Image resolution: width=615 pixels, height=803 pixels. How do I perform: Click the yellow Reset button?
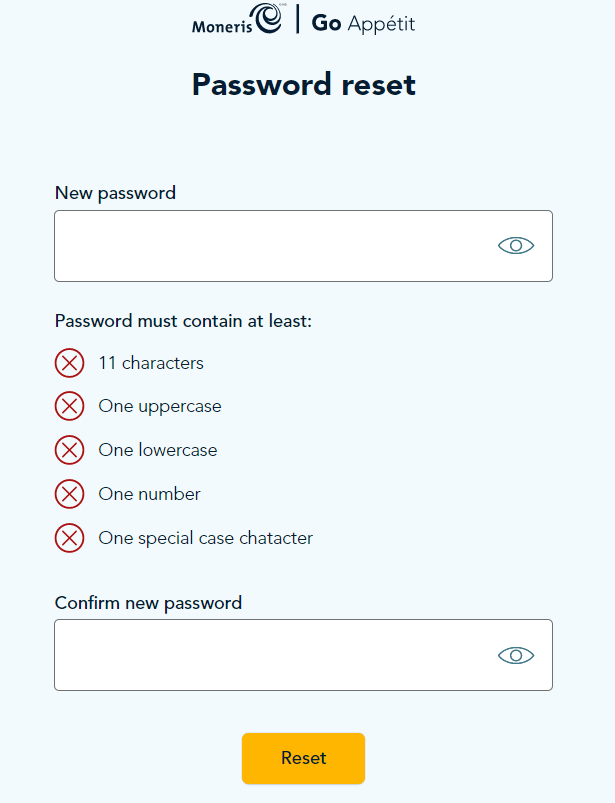pyautogui.click(x=303, y=758)
